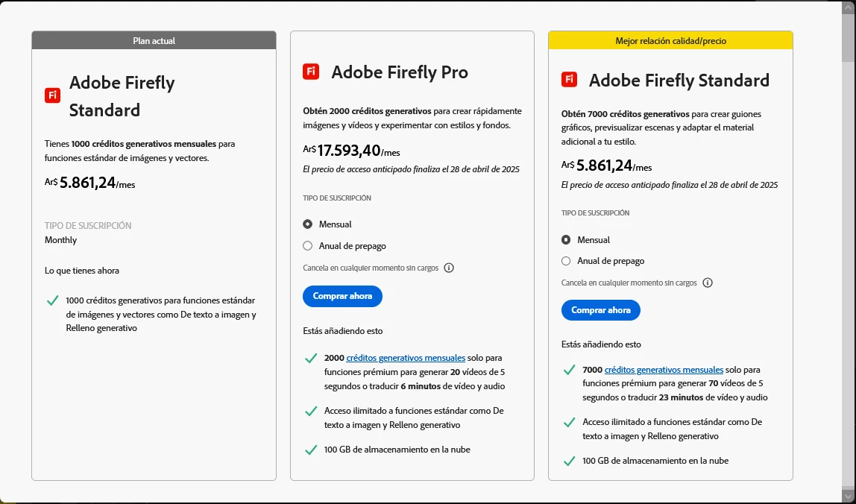Open cancellation info icon in Firefly Pro card
Image resolution: width=856 pixels, height=504 pixels.
[449, 268]
